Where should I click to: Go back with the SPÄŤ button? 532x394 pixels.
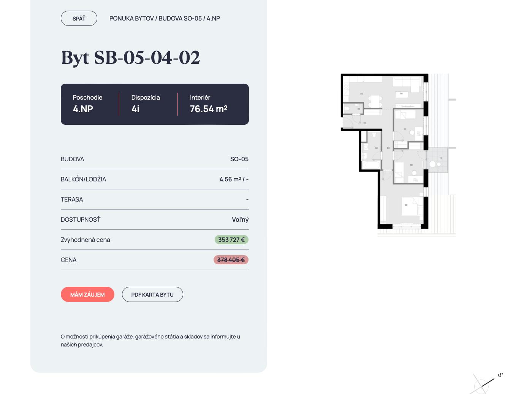click(79, 18)
